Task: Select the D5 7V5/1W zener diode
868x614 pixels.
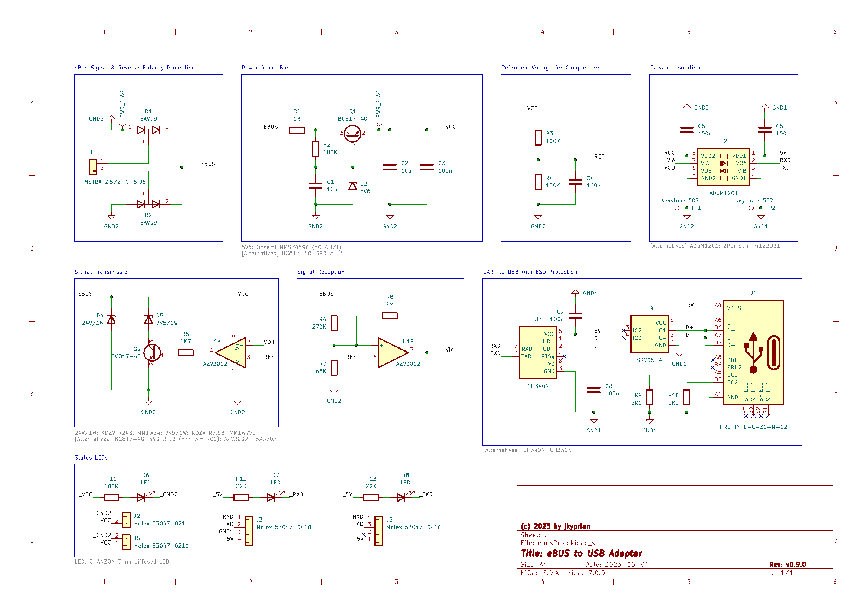Action: pyautogui.click(x=148, y=320)
